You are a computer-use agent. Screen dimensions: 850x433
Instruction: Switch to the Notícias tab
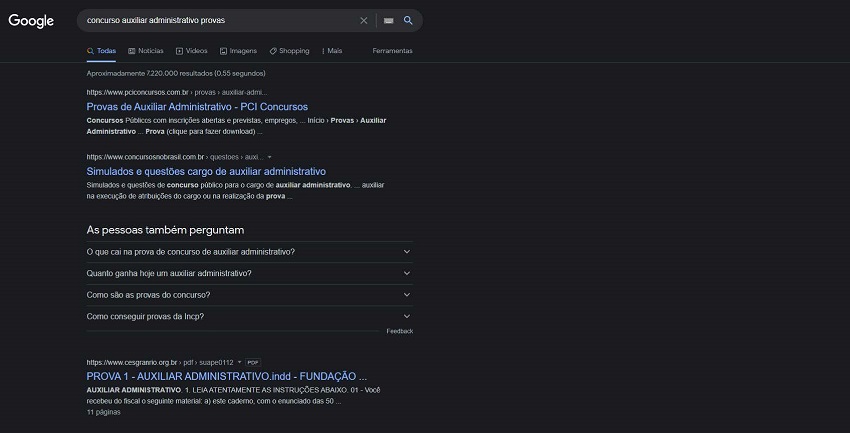click(146, 51)
